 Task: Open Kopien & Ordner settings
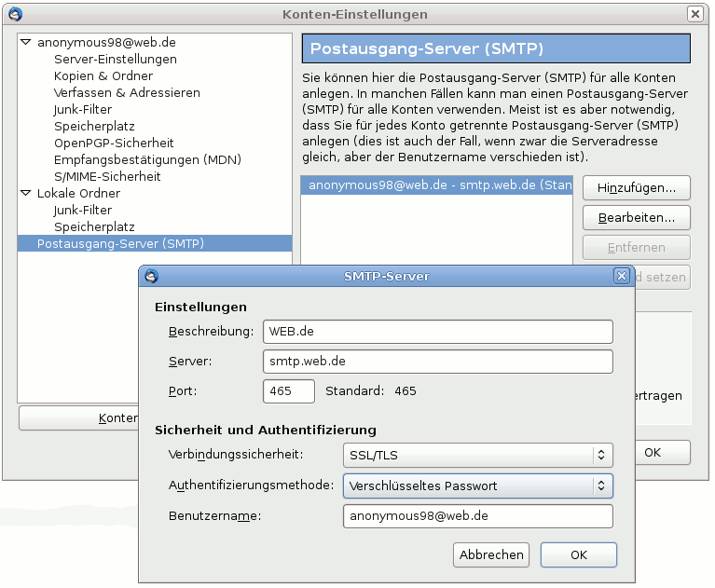point(103,76)
